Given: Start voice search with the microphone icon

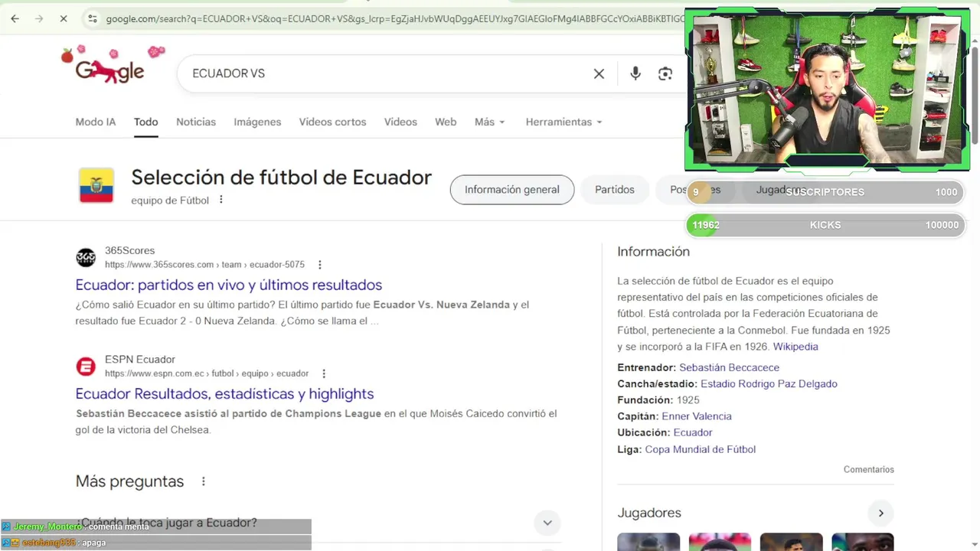Looking at the screenshot, I should 635,73.
